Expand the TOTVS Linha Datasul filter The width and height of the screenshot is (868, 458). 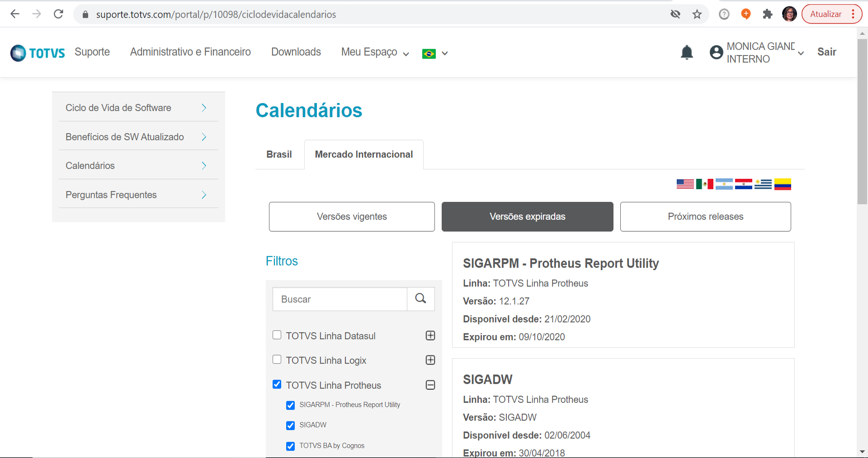tap(430, 336)
